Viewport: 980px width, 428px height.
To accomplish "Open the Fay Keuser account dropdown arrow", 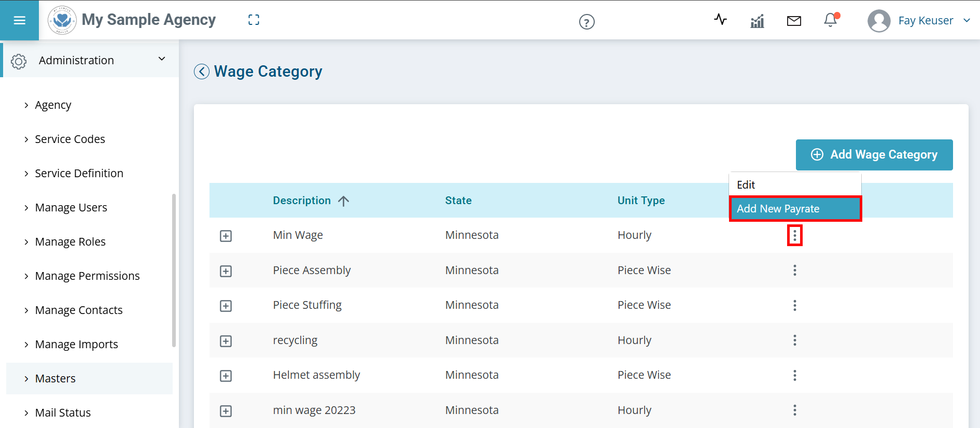I will tap(967, 20).
